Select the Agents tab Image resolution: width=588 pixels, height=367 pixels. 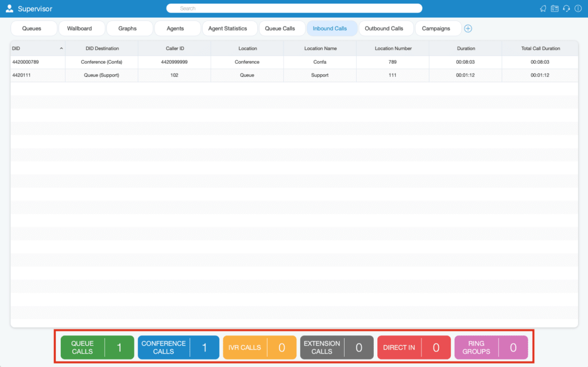pos(177,29)
